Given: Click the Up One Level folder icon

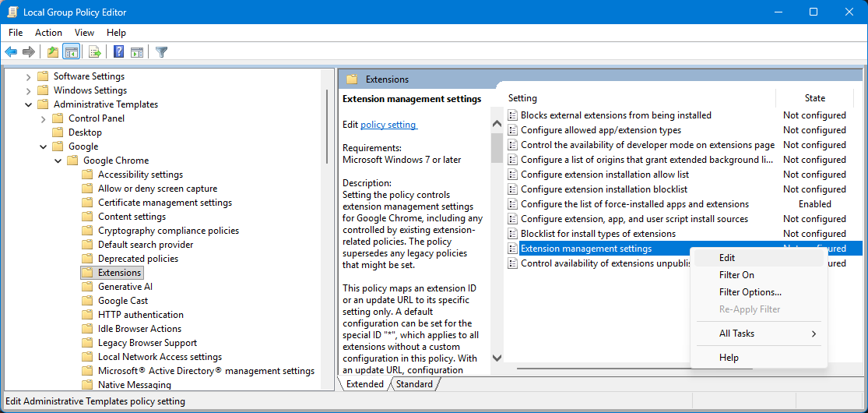Looking at the screenshot, I should coord(53,52).
